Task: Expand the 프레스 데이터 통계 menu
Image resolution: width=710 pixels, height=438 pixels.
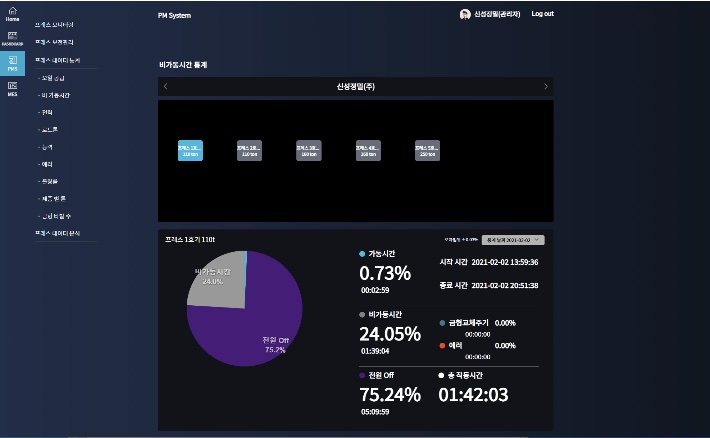Action: click(x=58, y=60)
